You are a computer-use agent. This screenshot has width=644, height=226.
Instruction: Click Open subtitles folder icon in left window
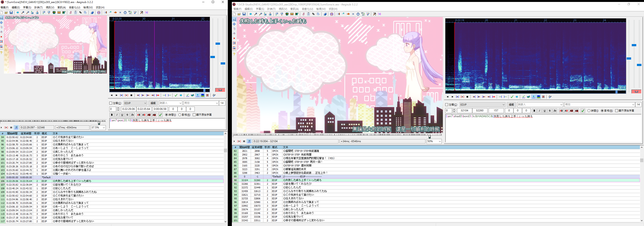[x=6, y=12]
